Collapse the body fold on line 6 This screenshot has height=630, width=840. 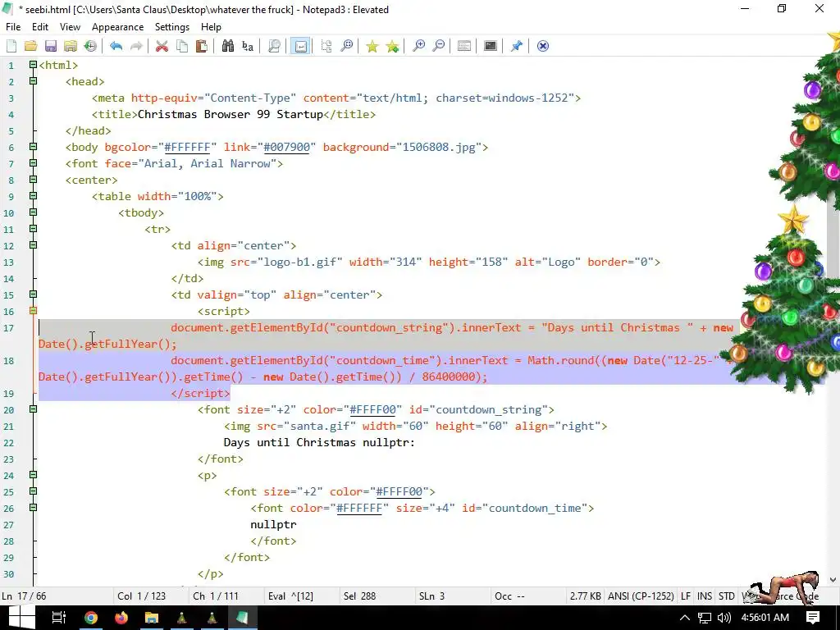33,146
